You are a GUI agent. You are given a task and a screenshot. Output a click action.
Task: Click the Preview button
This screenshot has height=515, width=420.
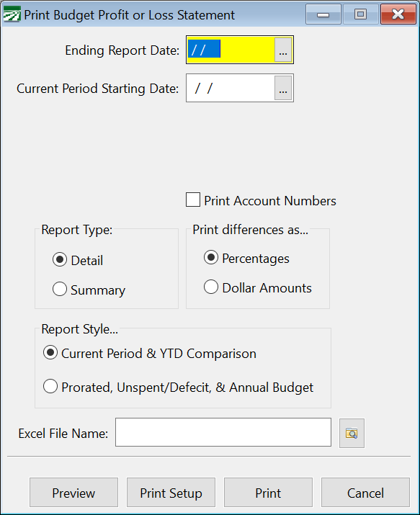click(74, 493)
